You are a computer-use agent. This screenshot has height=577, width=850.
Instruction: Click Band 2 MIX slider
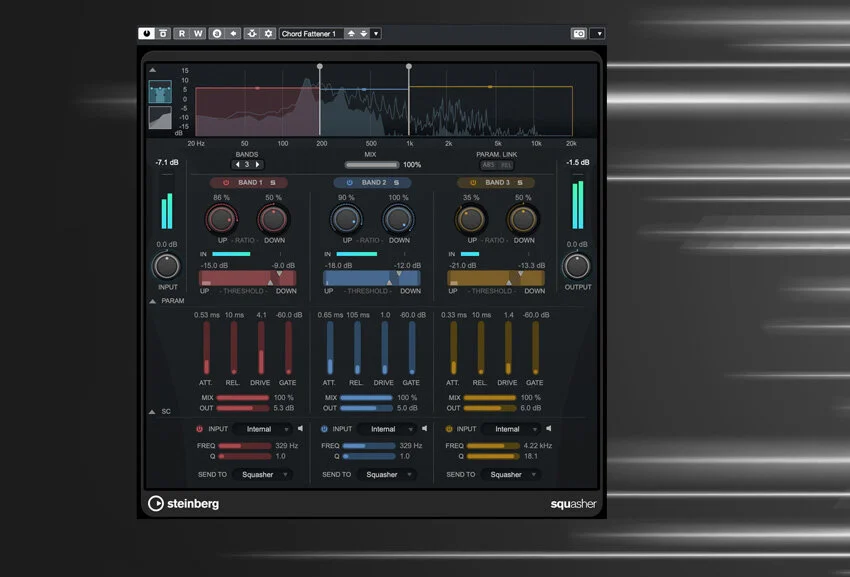(366, 398)
